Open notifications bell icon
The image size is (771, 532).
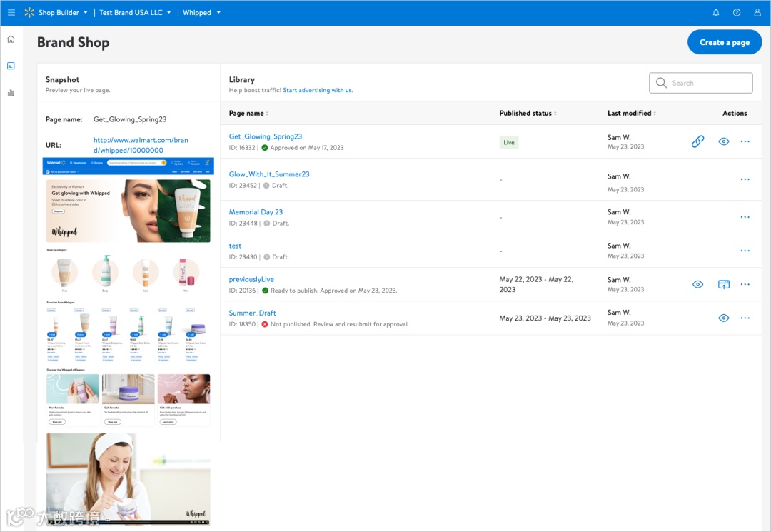[x=716, y=13]
